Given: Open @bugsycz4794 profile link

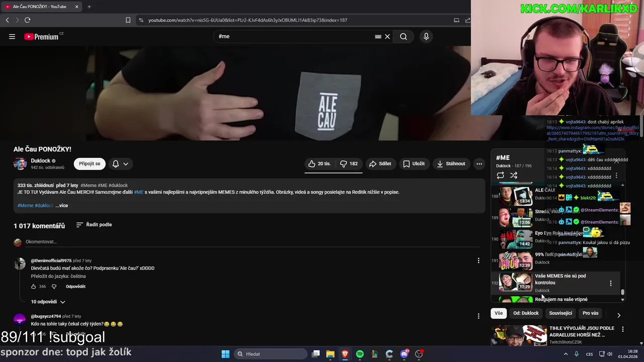Looking at the screenshot, I should point(46,317).
